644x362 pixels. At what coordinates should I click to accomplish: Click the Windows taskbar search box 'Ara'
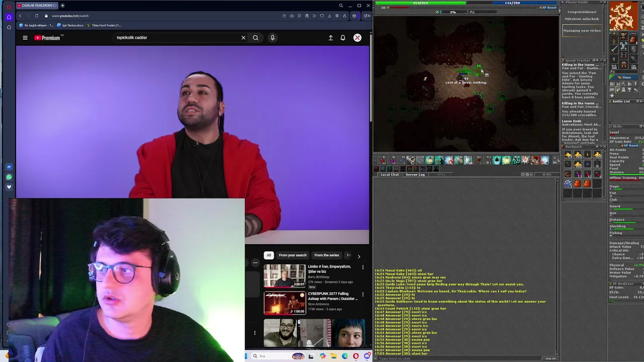tap(278, 356)
